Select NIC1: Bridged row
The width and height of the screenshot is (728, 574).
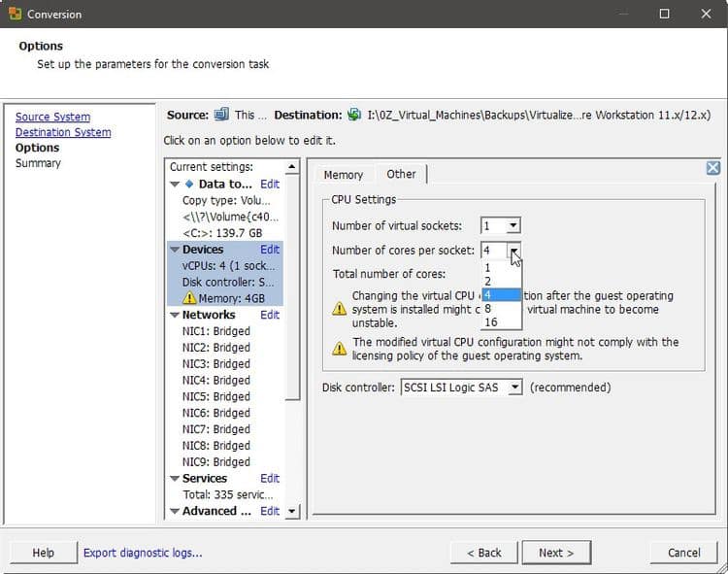pos(216,331)
